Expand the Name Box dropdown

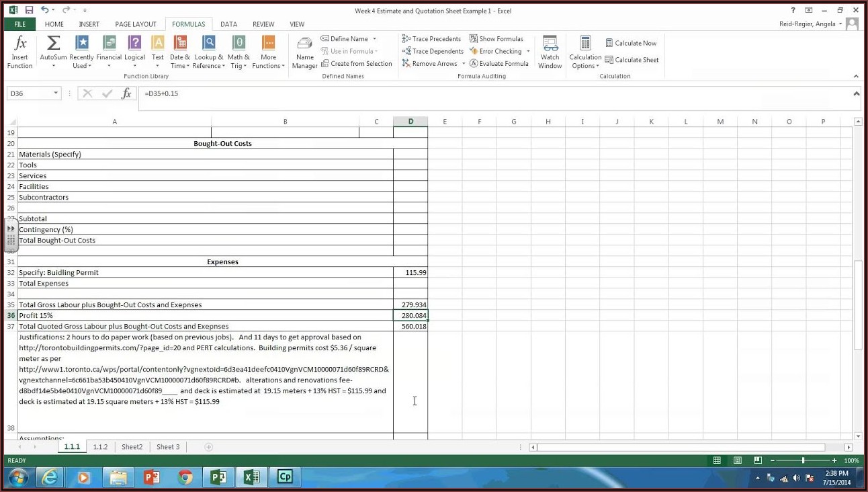56,93
